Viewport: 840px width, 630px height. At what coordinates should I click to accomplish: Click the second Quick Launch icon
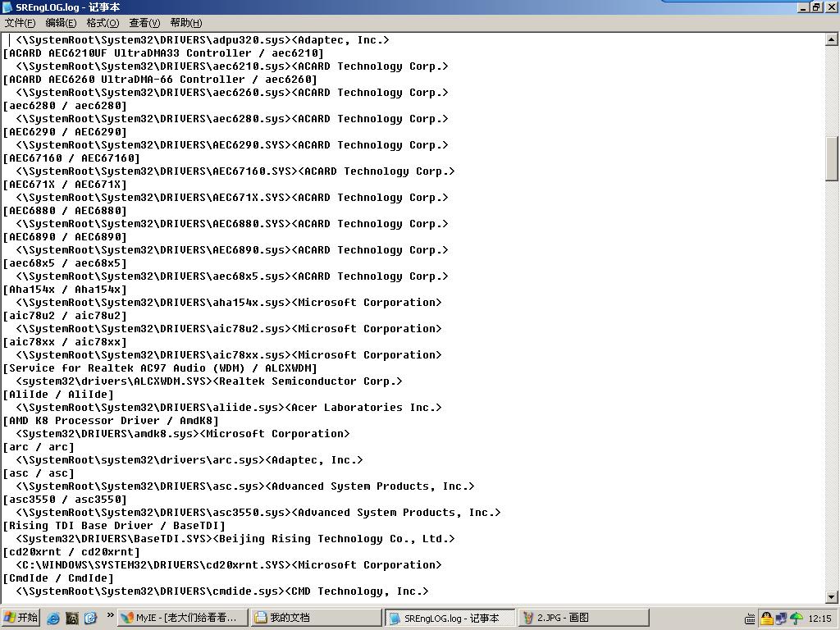[x=72, y=619]
